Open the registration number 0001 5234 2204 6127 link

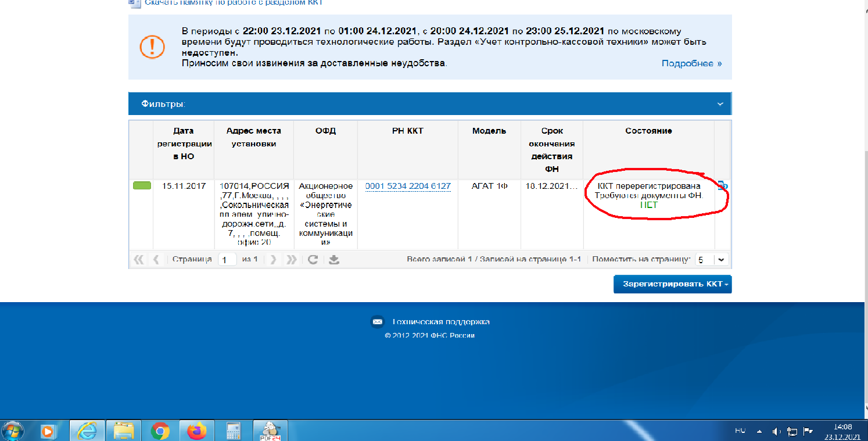408,186
